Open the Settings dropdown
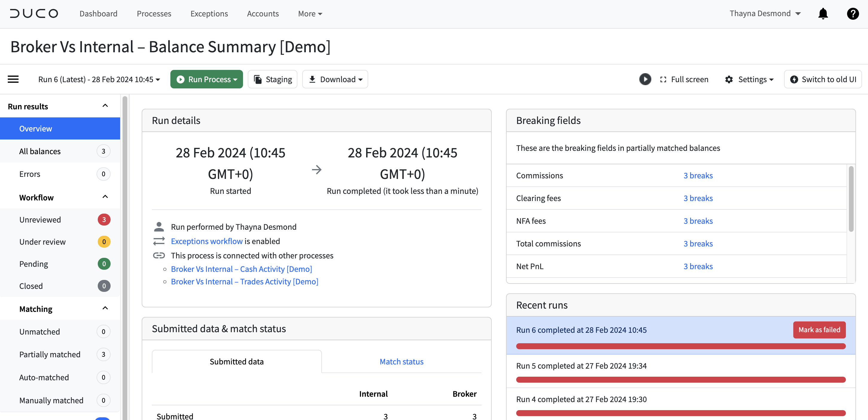Image resolution: width=868 pixels, height=420 pixels. [749, 79]
